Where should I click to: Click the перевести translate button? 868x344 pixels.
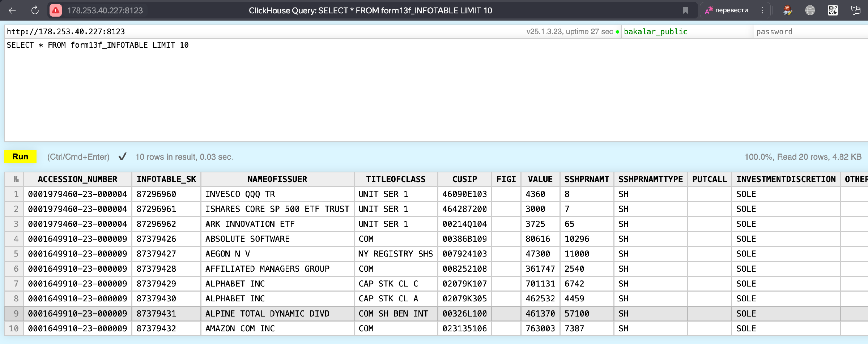[727, 10]
